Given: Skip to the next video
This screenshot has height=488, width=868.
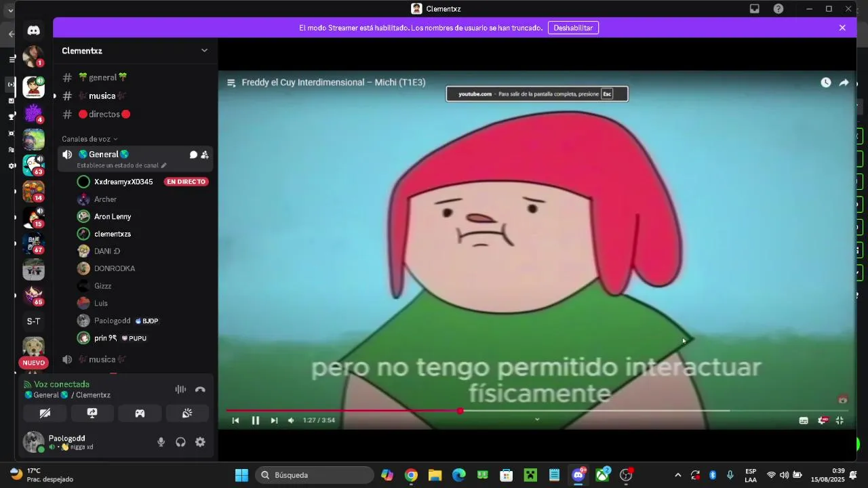Looking at the screenshot, I should pyautogui.click(x=274, y=420).
